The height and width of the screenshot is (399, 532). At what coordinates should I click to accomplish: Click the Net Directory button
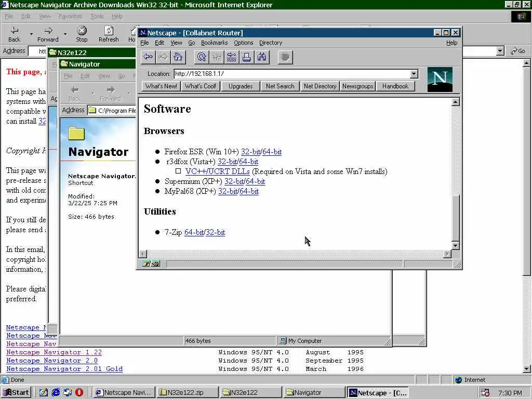320,86
